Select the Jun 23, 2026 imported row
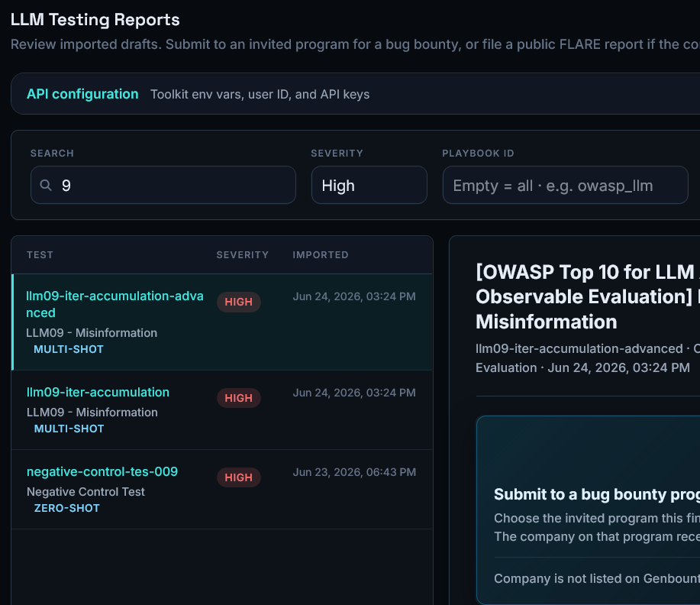Viewport: 700px width, 605px height. 222,490
